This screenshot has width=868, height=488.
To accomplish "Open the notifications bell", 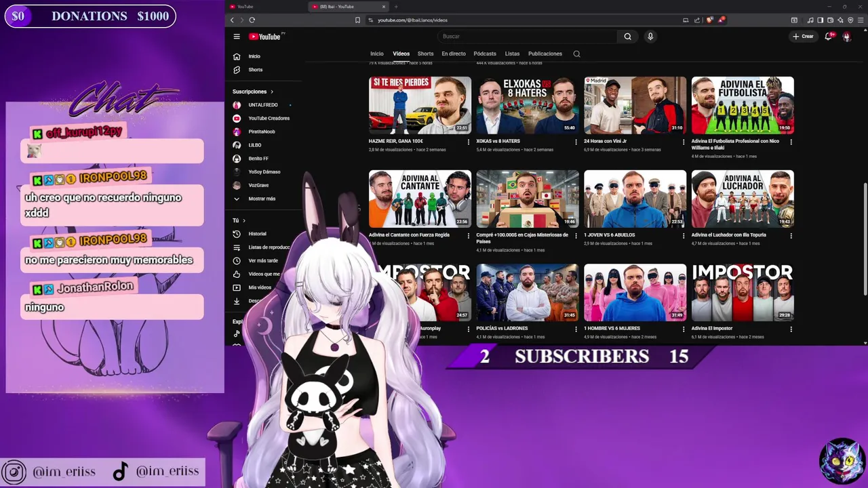I will click(x=828, y=37).
